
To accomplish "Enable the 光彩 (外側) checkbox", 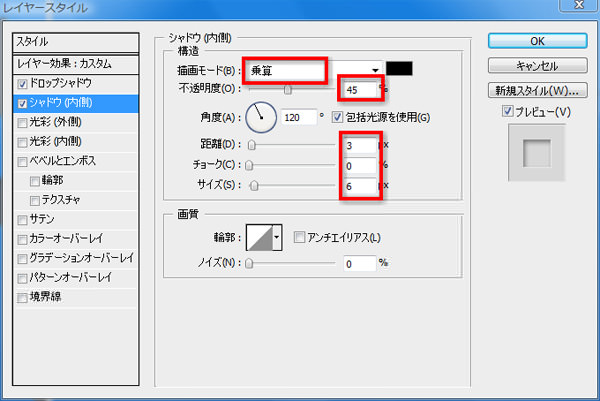I will point(22,123).
